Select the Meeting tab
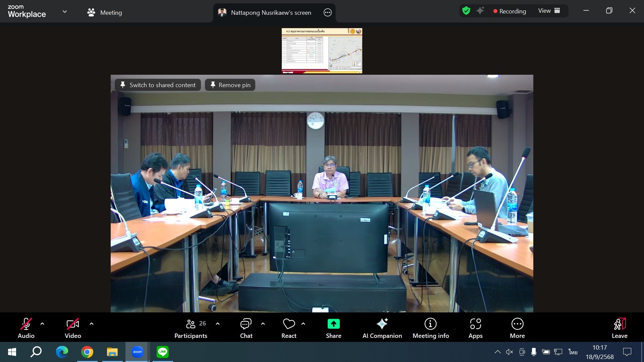Image resolution: width=644 pixels, height=362 pixels. [105, 13]
